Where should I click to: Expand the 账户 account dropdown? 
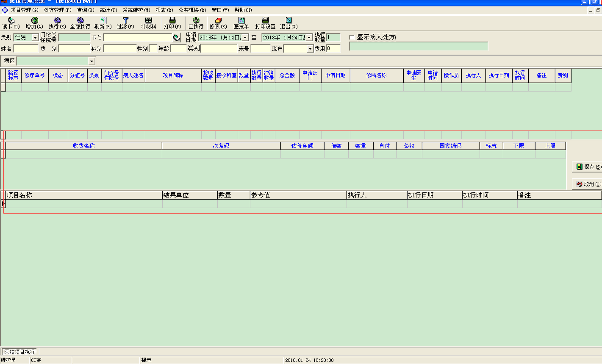310,49
